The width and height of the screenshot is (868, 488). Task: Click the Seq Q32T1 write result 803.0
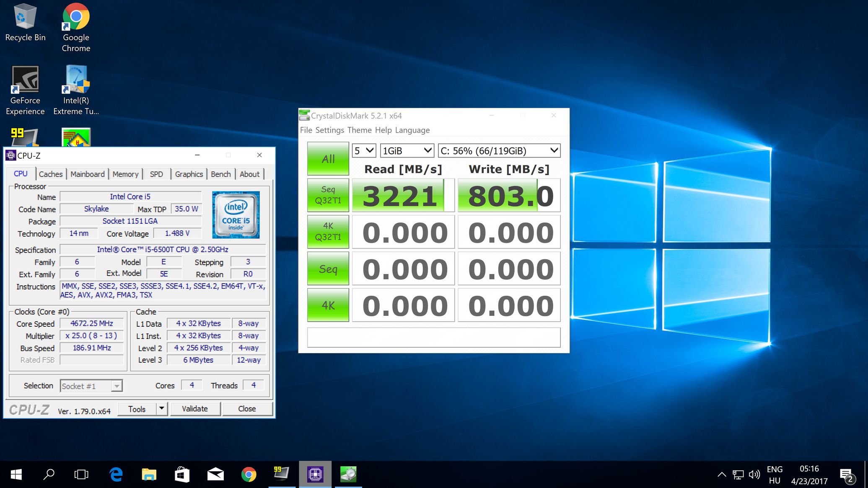coord(509,195)
